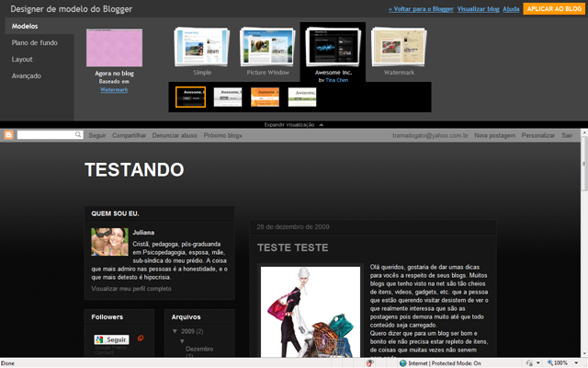Click the 2009 (2) archive link
The height and width of the screenshot is (368, 588).
pos(192,331)
